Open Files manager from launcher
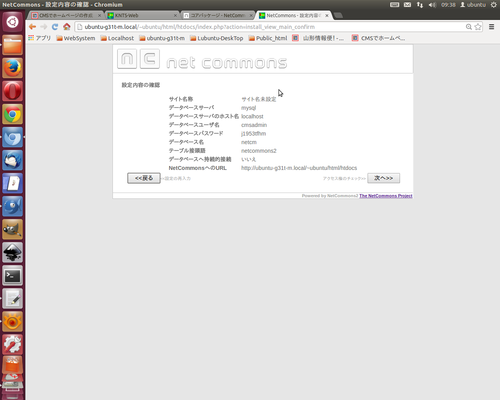This screenshot has height=400, width=500. point(12,45)
